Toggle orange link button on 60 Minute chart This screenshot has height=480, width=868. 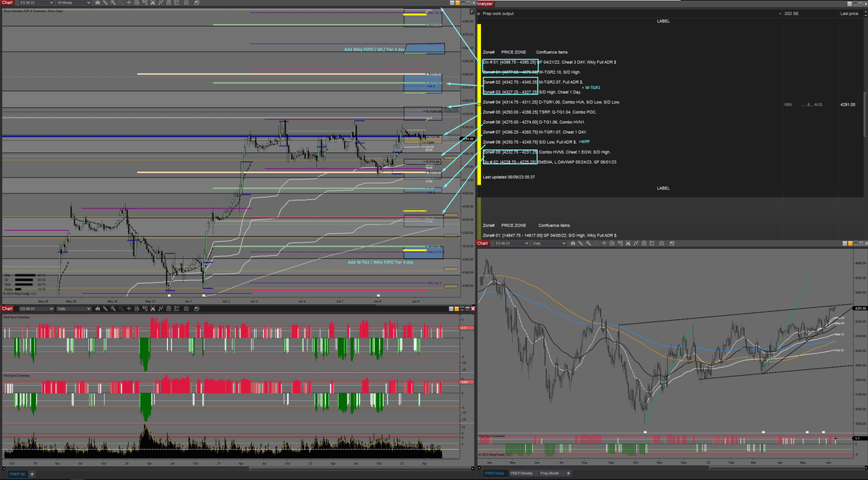click(x=458, y=3)
